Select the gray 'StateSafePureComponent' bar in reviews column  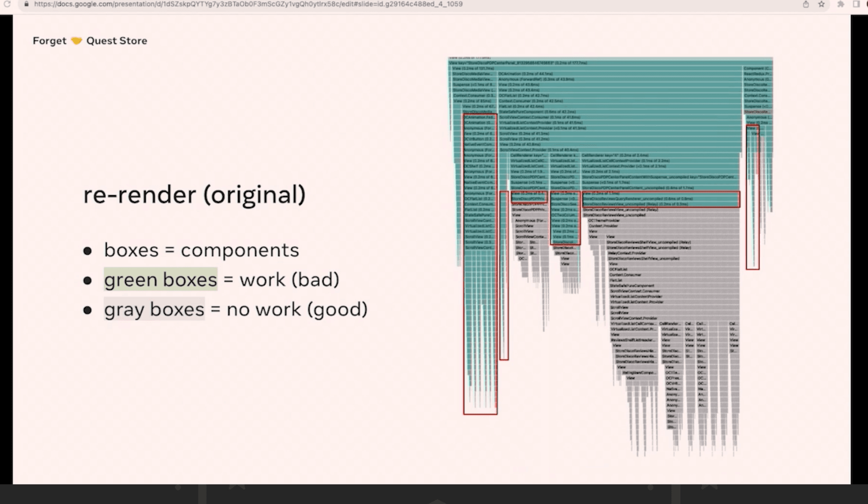point(674,286)
